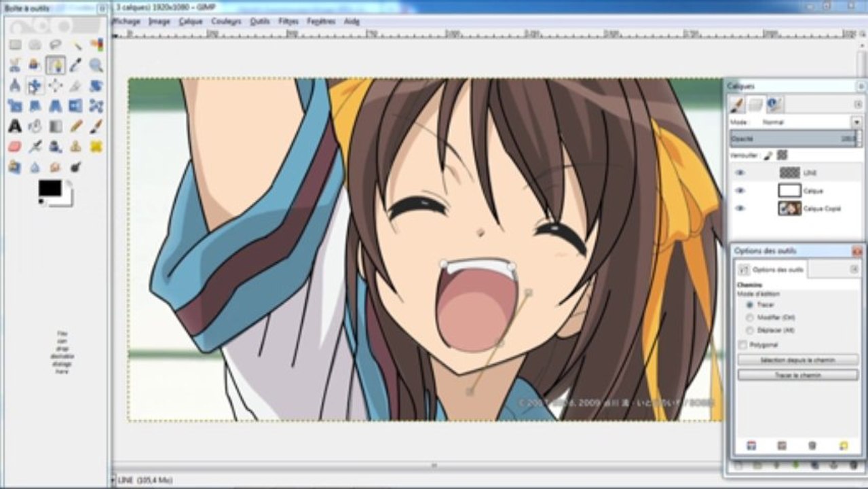Toggle lock alpha channel checkerboard icon
Screen dimensions: 868x489
tap(782, 155)
